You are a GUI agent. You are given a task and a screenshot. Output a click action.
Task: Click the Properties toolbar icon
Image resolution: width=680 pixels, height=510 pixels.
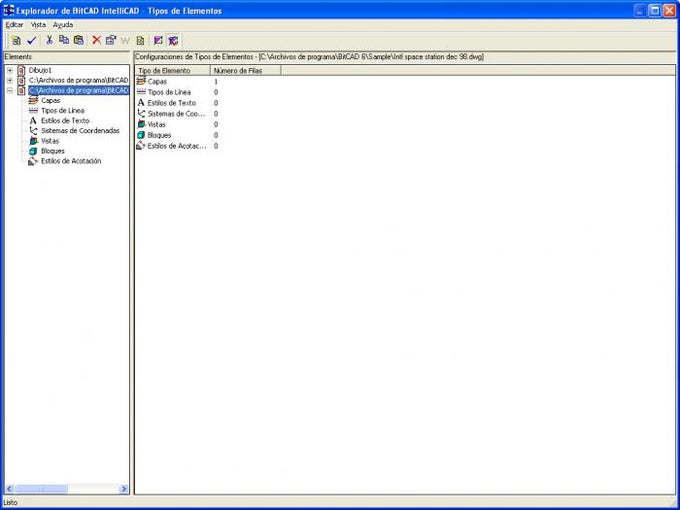[111, 40]
